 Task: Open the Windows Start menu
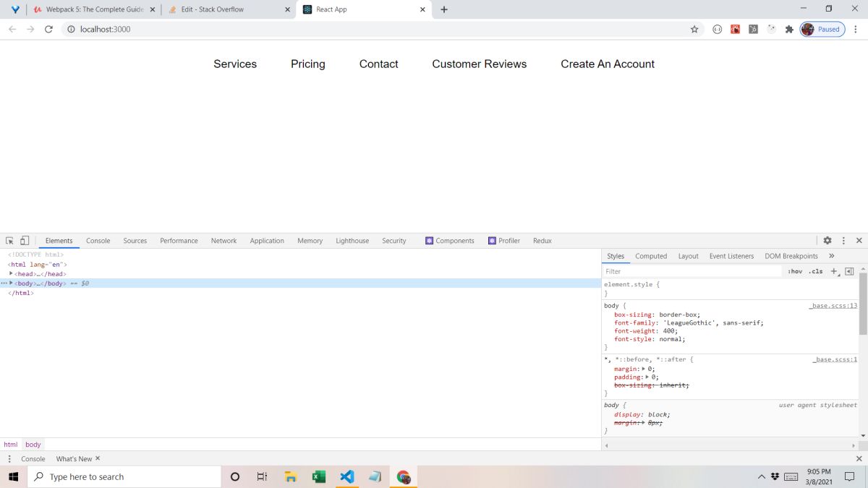coord(13,476)
